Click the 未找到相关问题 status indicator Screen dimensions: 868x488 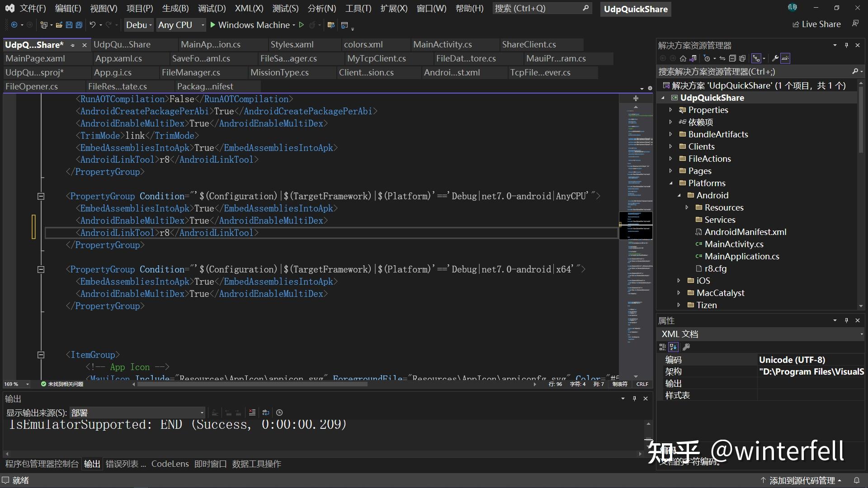(62, 384)
